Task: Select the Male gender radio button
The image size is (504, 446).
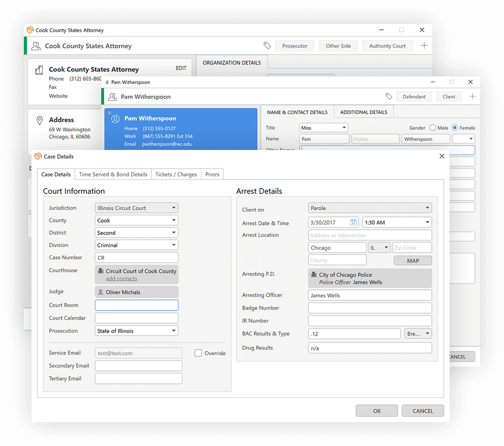Action: (x=433, y=128)
